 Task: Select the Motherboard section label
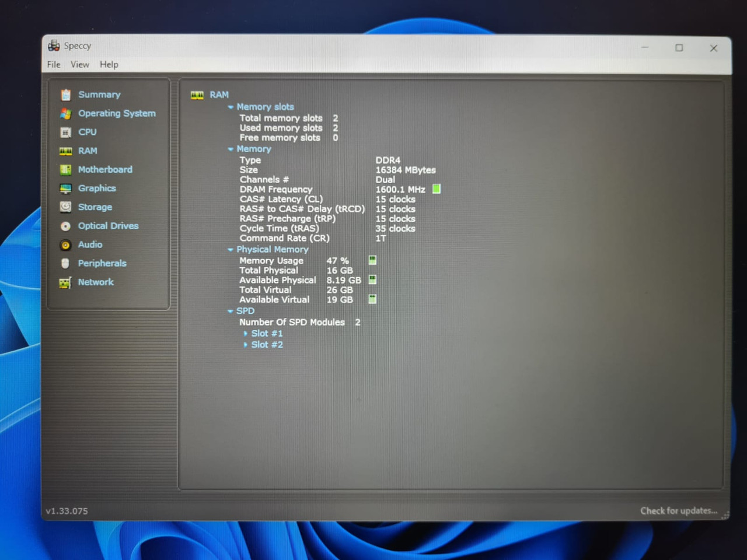(x=105, y=170)
